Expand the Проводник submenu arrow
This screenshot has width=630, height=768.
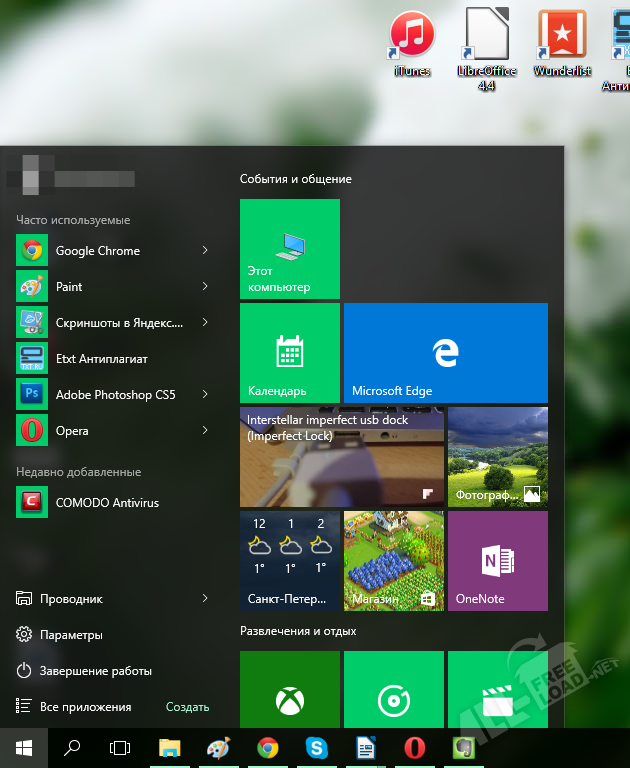(205, 599)
